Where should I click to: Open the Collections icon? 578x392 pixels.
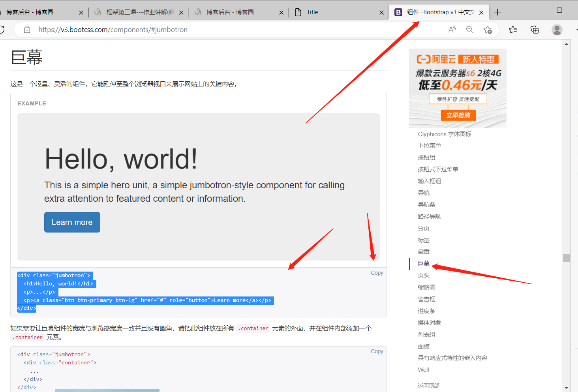[x=535, y=30]
